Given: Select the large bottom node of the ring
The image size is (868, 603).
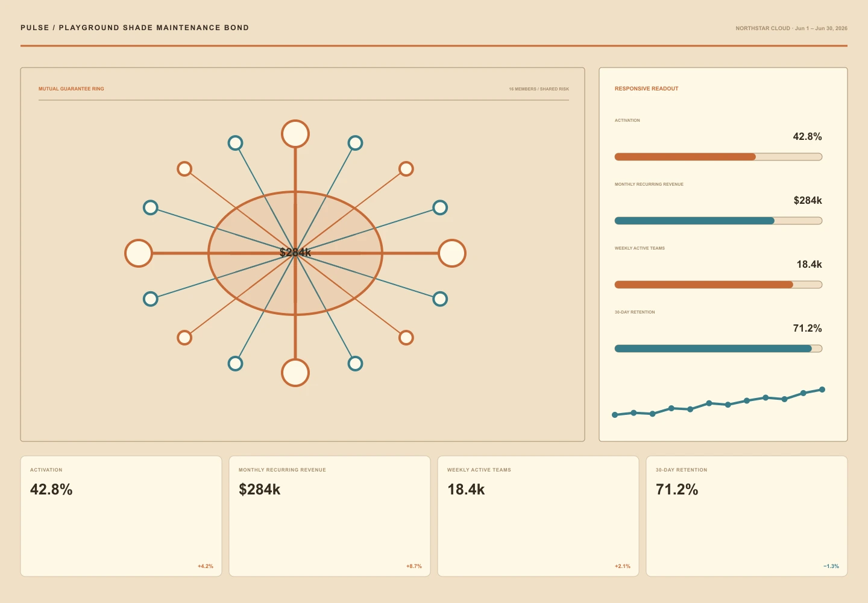Looking at the screenshot, I should (x=295, y=373).
